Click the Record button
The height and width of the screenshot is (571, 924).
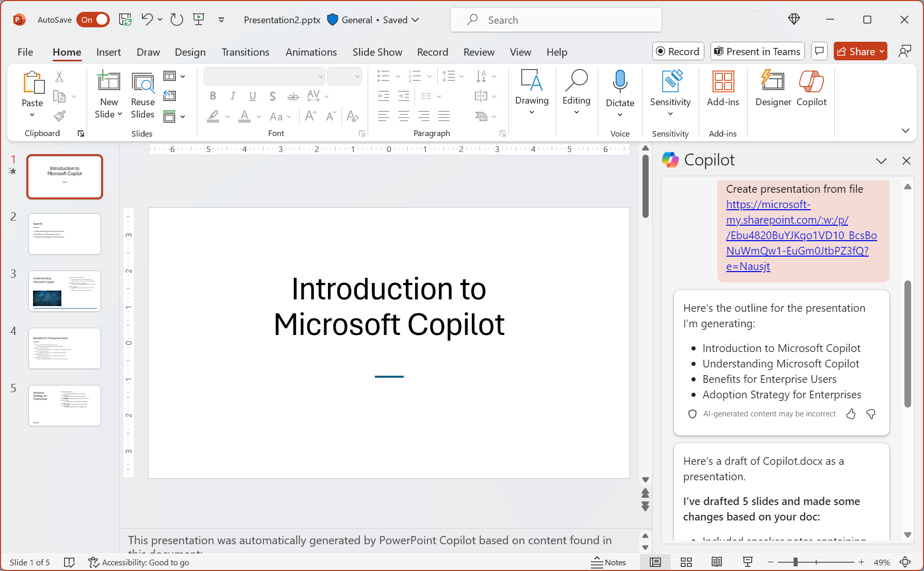point(678,51)
